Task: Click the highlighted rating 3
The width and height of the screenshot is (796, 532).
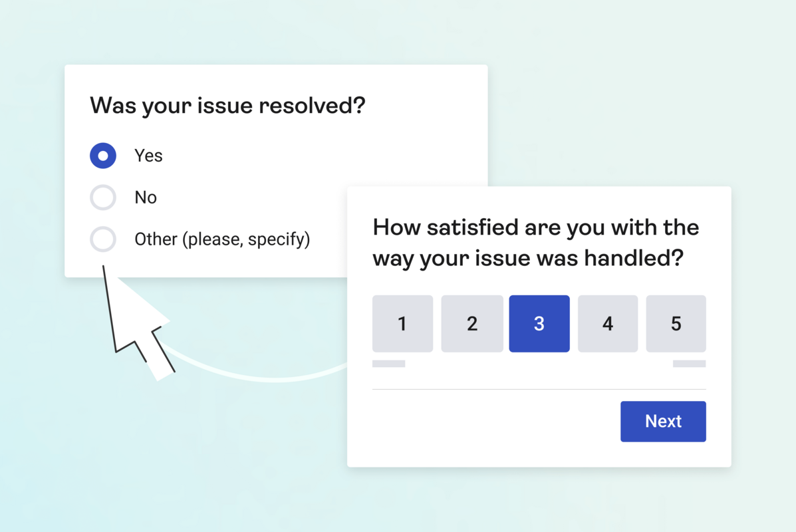Action: (539, 324)
